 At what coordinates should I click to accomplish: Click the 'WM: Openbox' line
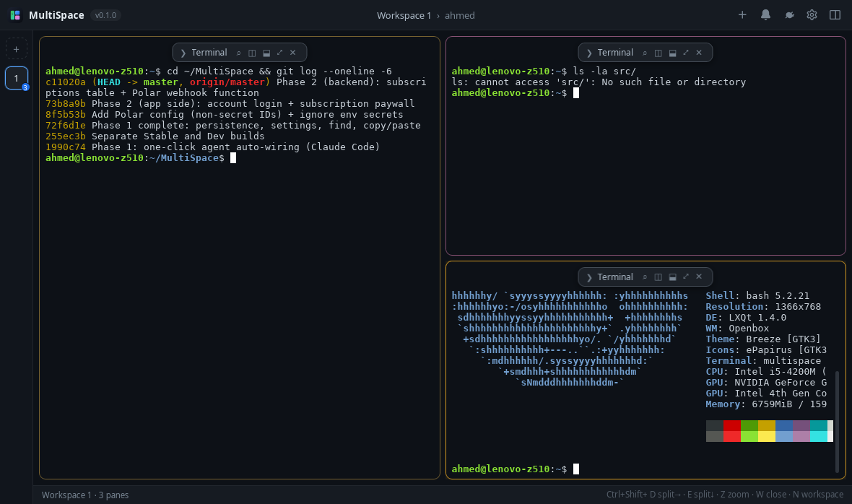[737, 329]
